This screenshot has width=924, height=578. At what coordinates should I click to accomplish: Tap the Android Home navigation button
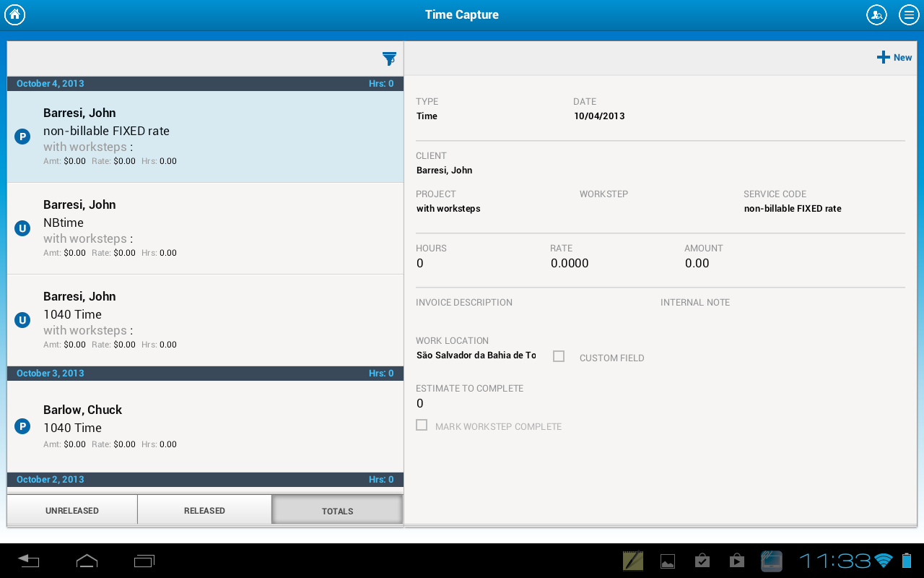click(x=87, y=561)
